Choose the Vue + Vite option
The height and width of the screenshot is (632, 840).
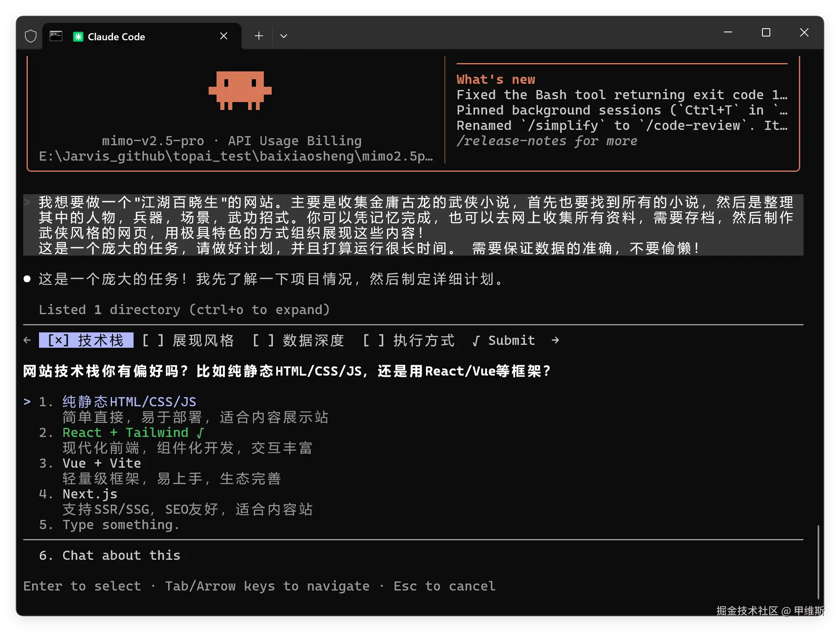102,463
